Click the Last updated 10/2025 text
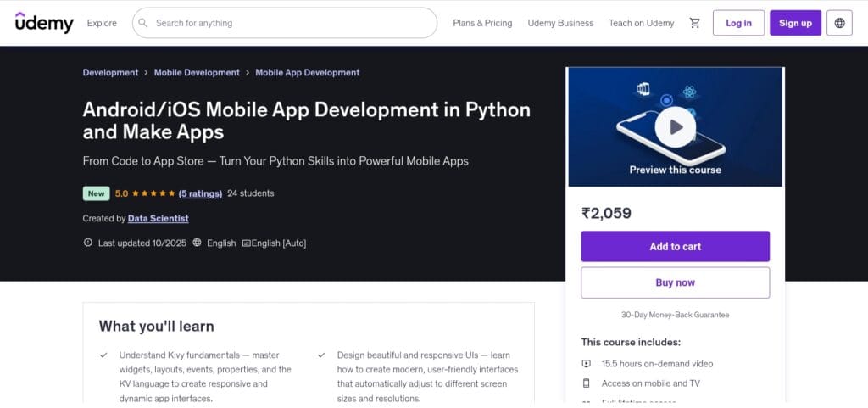 (x=142, y=243)
